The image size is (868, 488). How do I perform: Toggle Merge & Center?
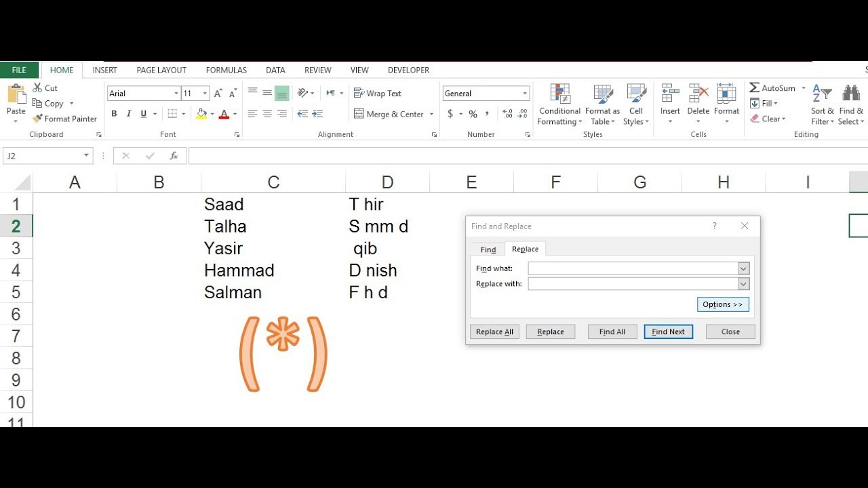tap(389, 114)
